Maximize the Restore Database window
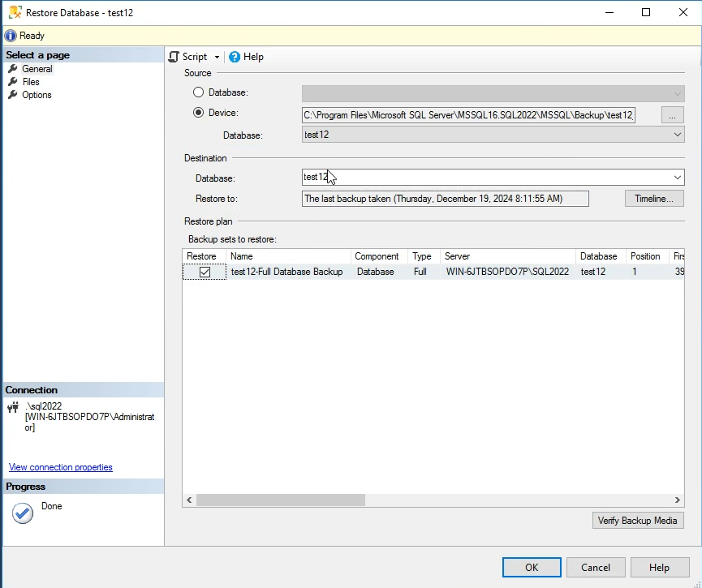Viewport: 702px width, 588px height. point(646,12)
